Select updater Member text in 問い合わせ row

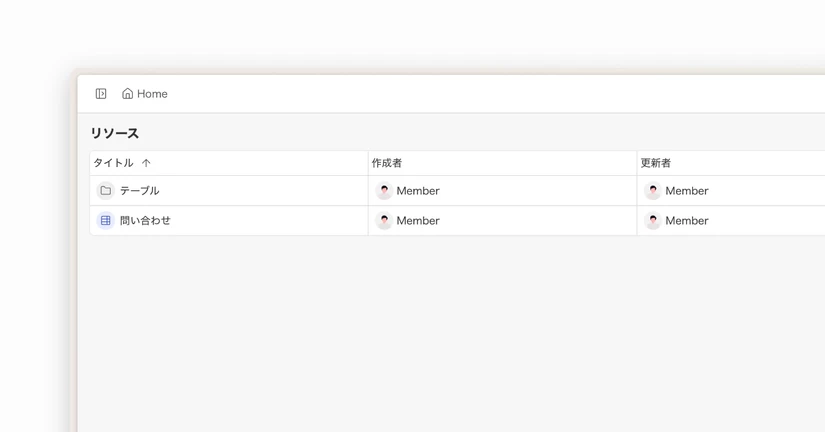[x=687, y=221]
